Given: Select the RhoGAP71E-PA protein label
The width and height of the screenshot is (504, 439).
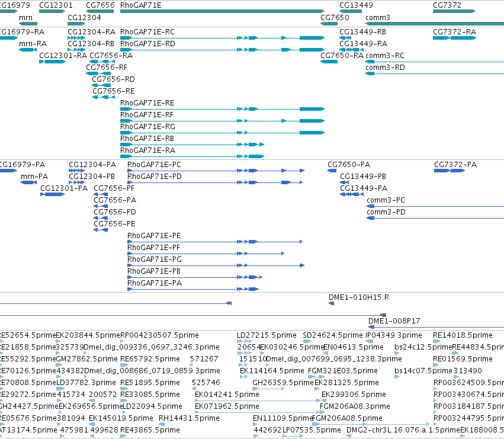Looking at the screenshot, I should click(x=155, y=283).
